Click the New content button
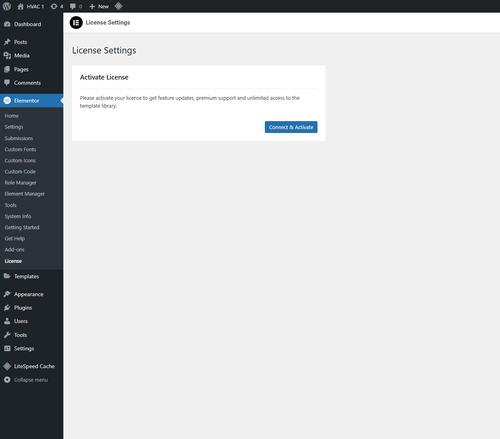Screen dimensions: 500x439 click(99, 6)
